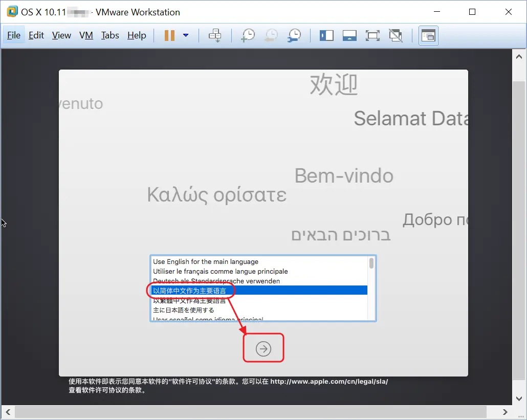Take a snapshot using the snapshot icon

click(248, 35)
